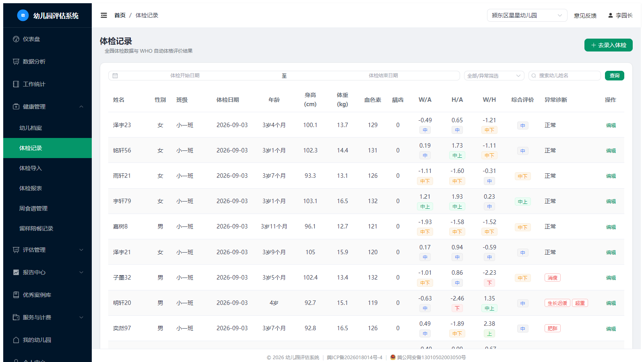Select 体检导入 sidebar item
The width and height of the screenshot is (644, 362).
point(47,168)
